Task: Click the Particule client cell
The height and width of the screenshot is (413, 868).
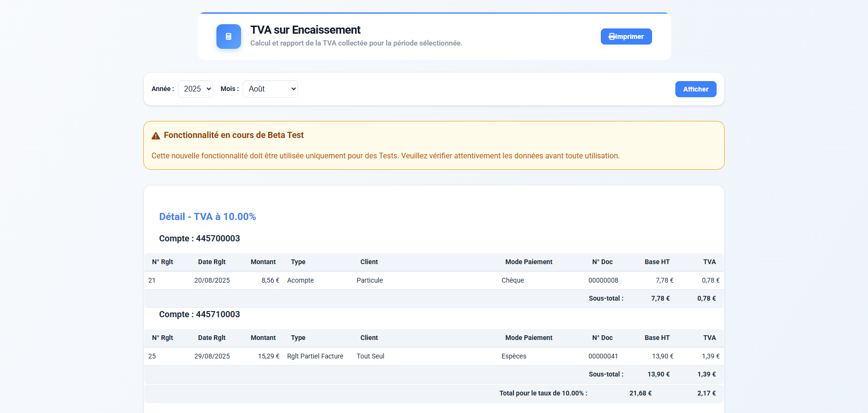Action: coord(370,280)
